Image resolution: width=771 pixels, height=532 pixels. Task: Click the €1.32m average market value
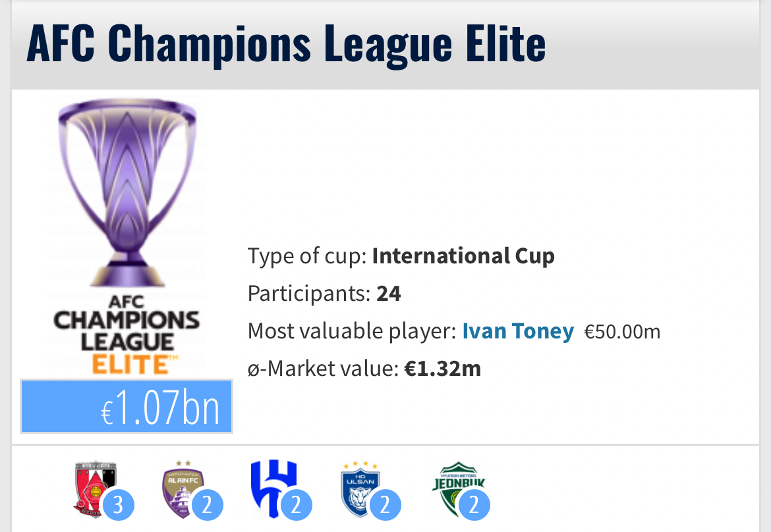(442, 369)
